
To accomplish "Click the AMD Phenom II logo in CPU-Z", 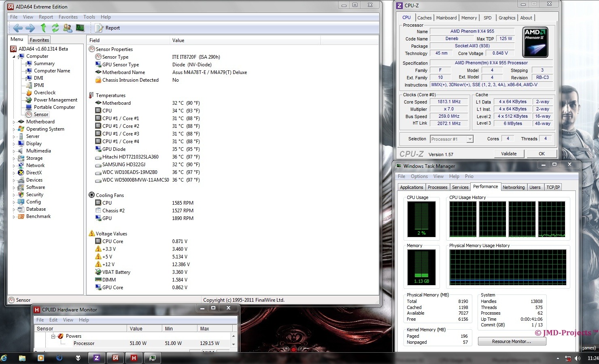I will (535, 42).
